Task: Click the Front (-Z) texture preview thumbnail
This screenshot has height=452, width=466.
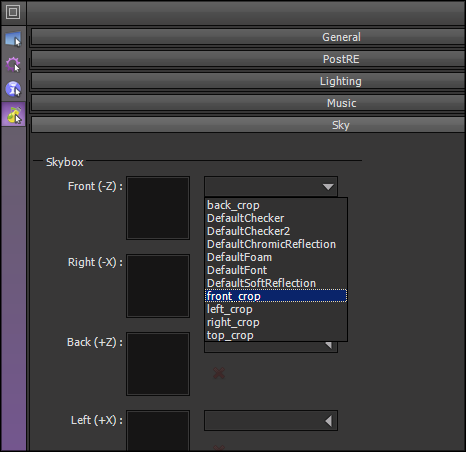Action: 158,208
